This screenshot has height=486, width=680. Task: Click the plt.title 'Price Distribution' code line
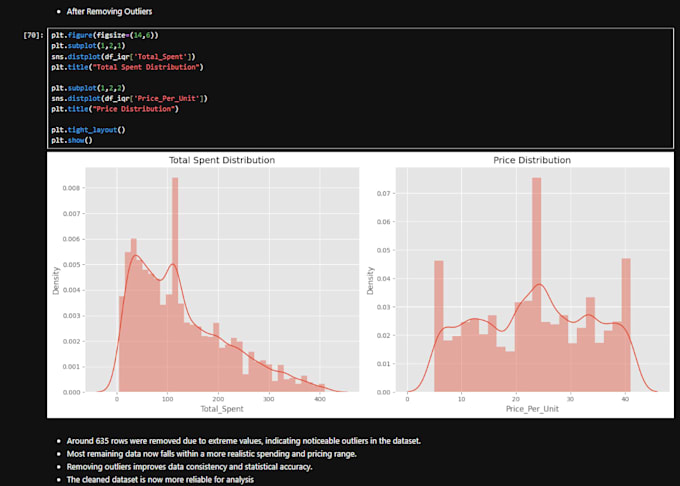tap(115, 109)
